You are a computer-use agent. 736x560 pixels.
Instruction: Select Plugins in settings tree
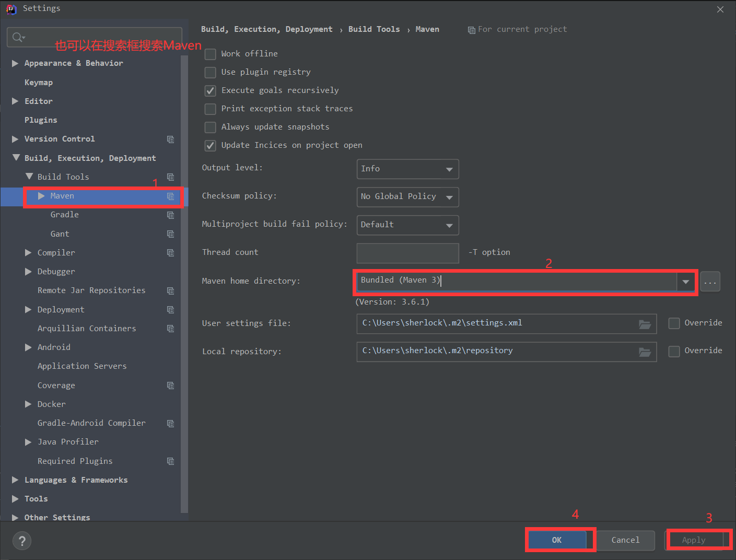41,120
